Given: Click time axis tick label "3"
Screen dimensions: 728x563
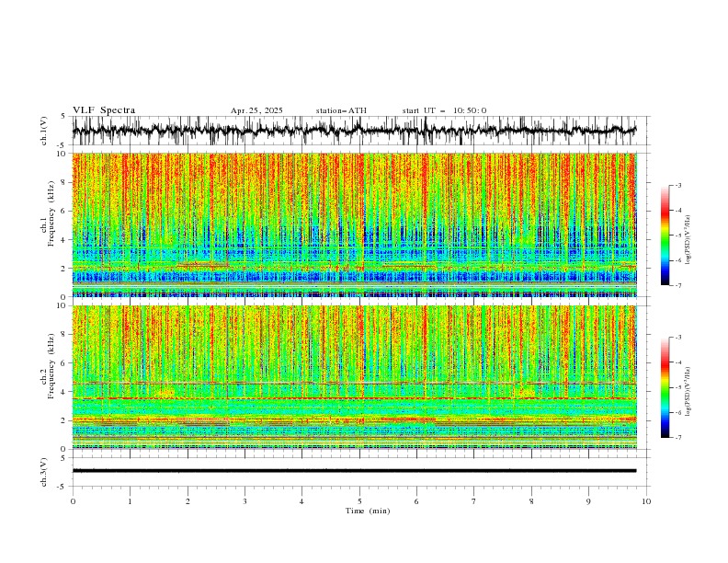Looking at the screenshot, I should point(245,501).
